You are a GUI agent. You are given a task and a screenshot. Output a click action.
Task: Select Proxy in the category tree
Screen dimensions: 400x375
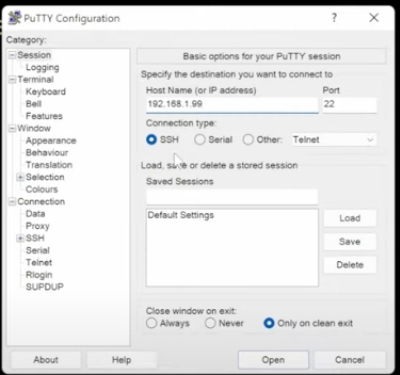tap(38, 226)
